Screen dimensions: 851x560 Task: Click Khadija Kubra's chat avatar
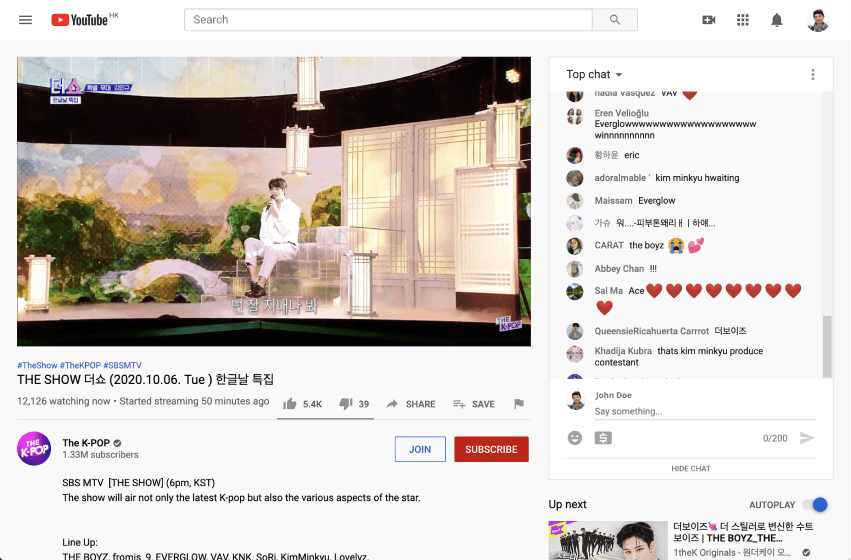[575, 354]
